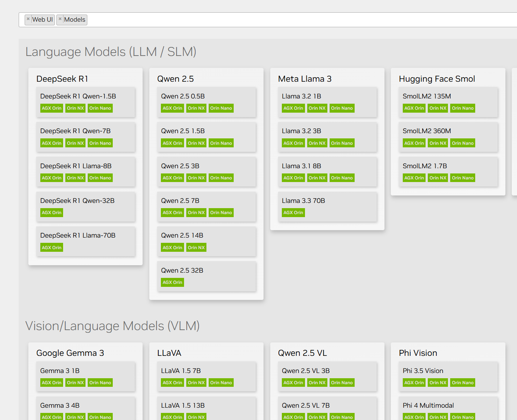Viewport: 517px width, 420px height.
Task: Open the SmolLM2 135M card
Action: (448, 102)
